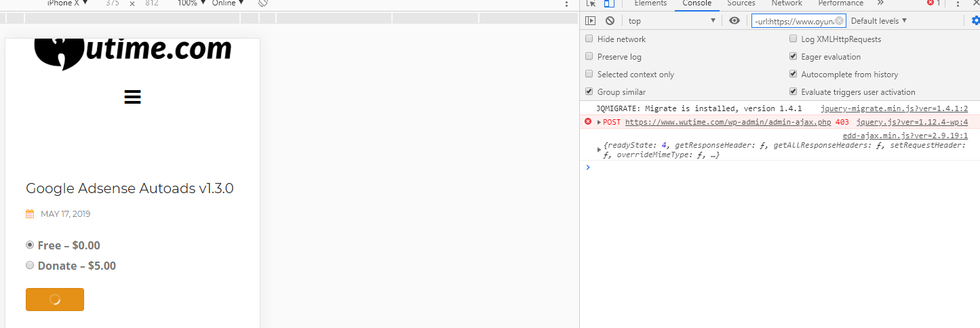Screen dimensions: 980x328
Task: Click the calendar icon beside May 17, 2019
Action: (30, 214)
